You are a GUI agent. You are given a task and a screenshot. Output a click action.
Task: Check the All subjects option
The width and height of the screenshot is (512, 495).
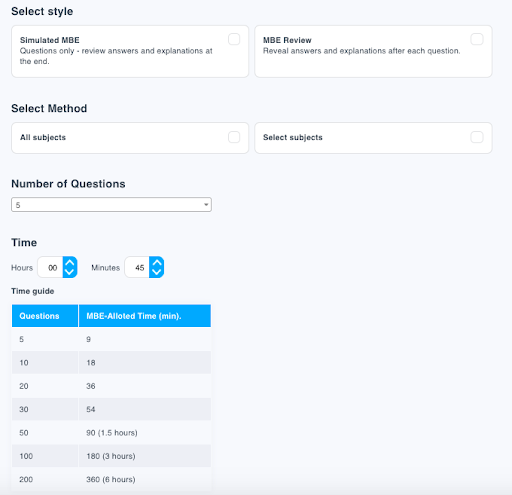(234, 137)
